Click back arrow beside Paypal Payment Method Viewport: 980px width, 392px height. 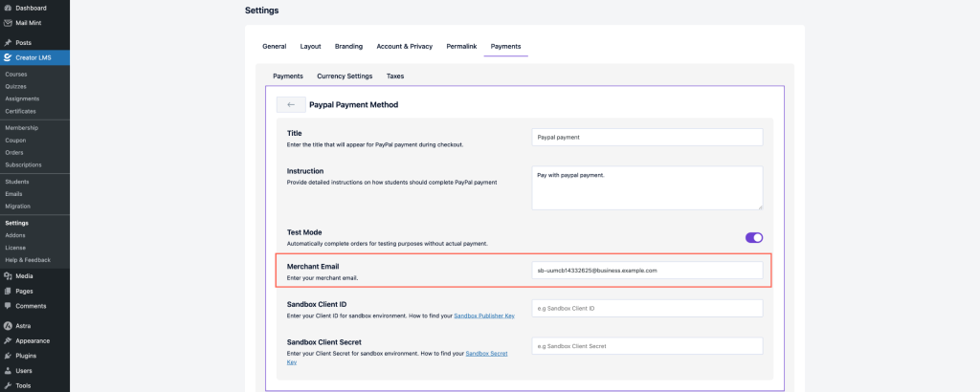point(291,104)
